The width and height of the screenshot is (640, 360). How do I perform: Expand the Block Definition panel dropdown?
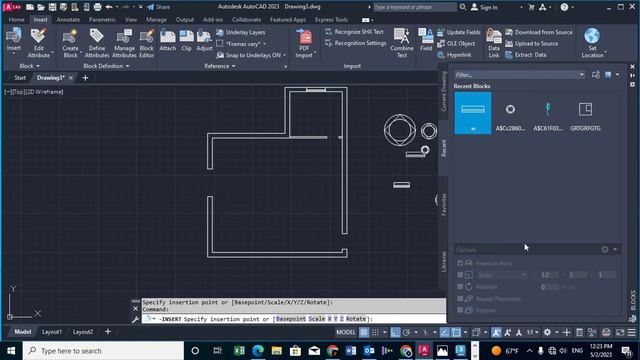(x=106, y=66)
